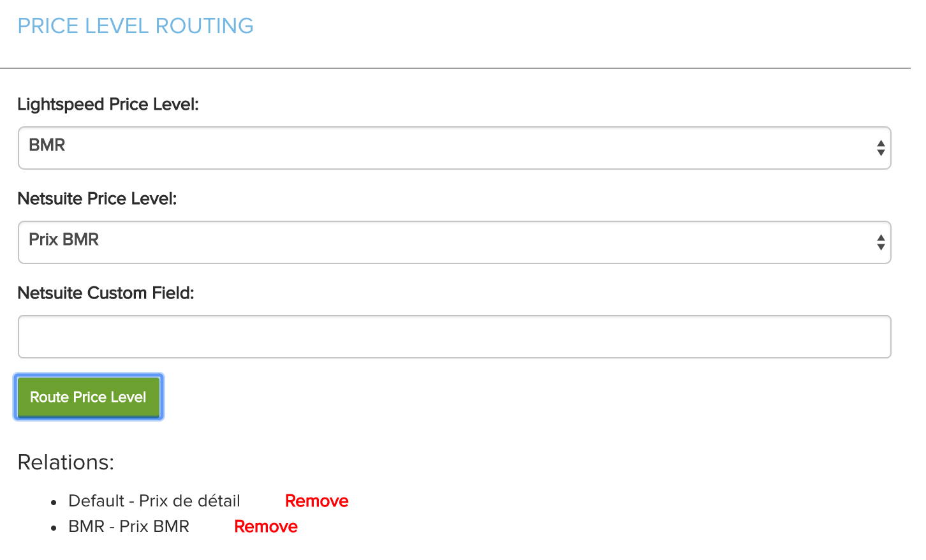Click the PRICE LEVEL ROUTING heading
The width and height of the screenshot is (926, 560).
pyautogui.click(x=135, y=26)
